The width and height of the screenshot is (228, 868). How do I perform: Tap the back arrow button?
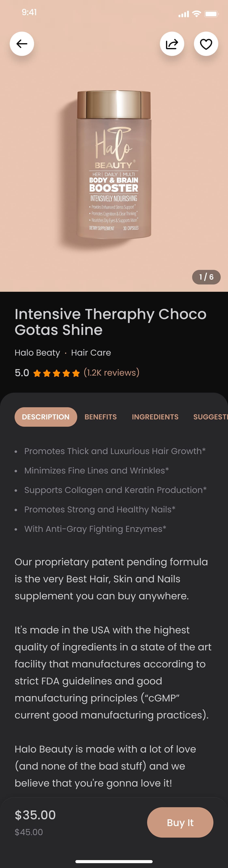[22, 44]
